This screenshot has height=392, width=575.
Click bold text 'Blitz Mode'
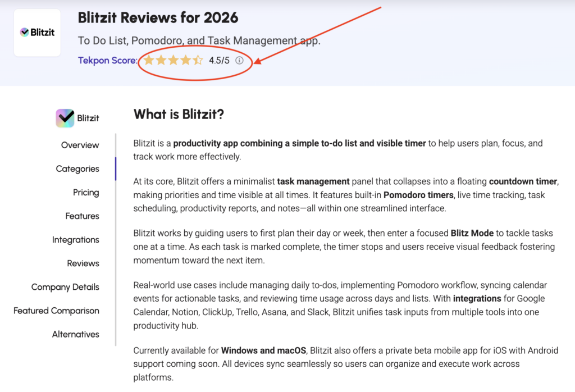click(472, 233)
